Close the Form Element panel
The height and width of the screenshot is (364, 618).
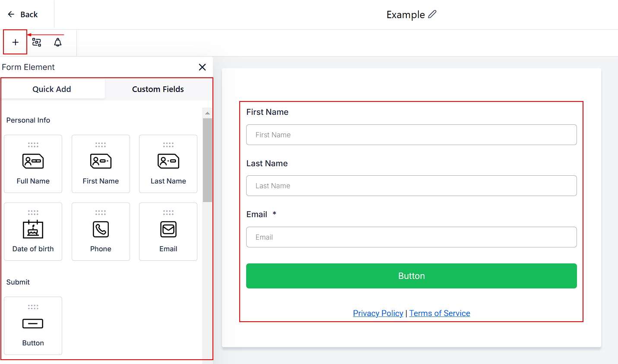point(202,67)
